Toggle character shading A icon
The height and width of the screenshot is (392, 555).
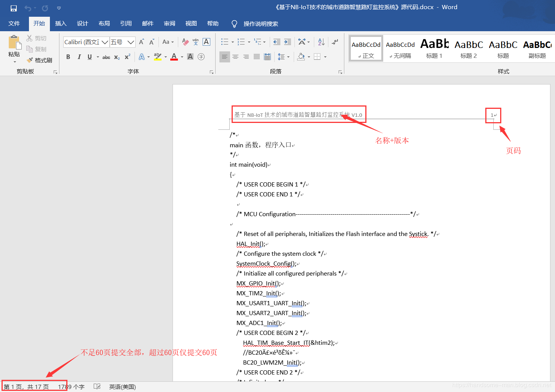click(190, 57)
